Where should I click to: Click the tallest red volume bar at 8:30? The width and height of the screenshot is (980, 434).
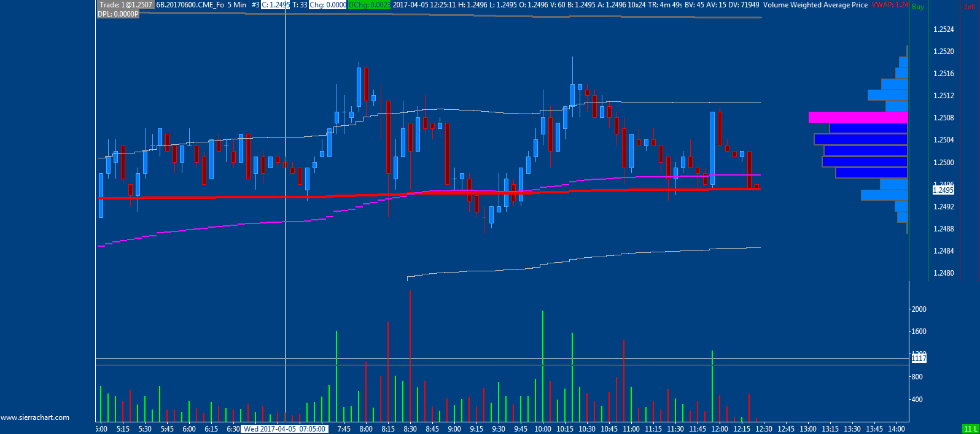click(410, 356)
